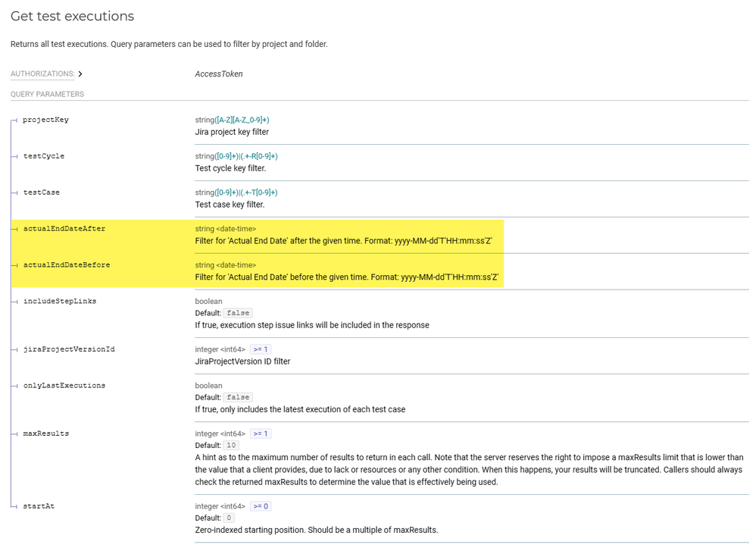
Task: Select the includeStepLinks parameter name
Action: [59, 301]
